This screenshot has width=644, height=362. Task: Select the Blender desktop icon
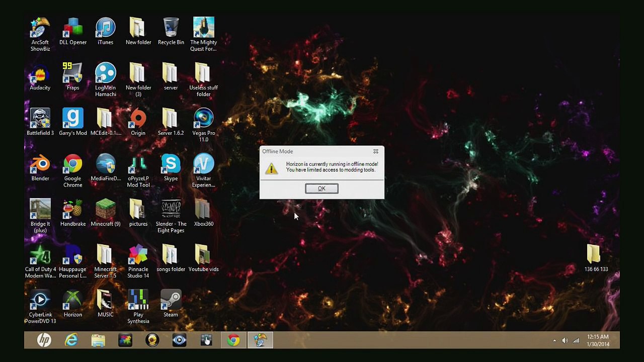(x=40, y=167)
